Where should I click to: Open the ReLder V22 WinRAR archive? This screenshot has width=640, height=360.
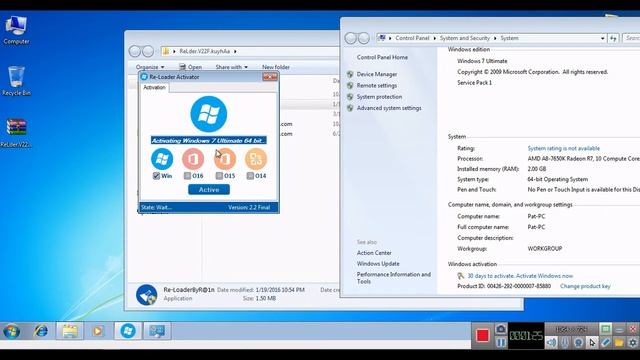pos(16,133)
